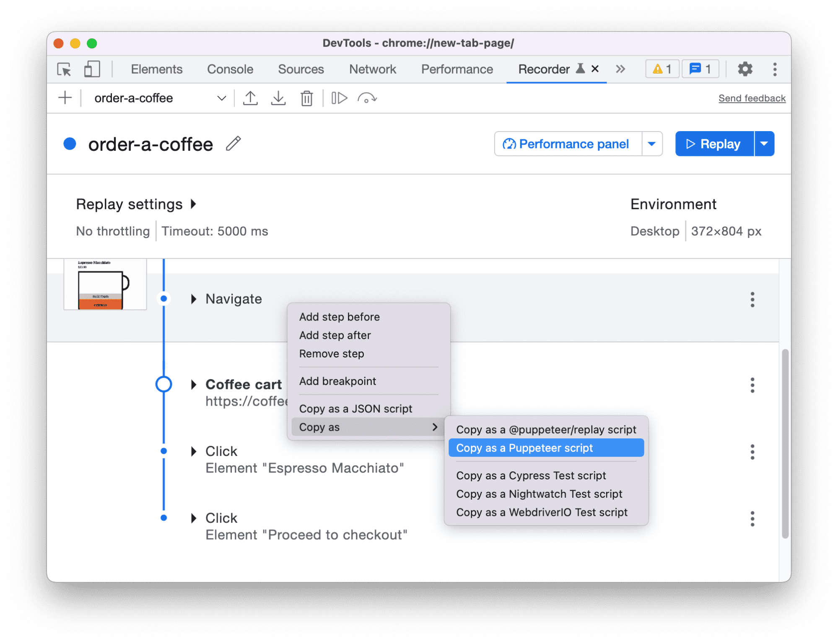Click the three-dot menu on Click step

(x=753, y=450)
